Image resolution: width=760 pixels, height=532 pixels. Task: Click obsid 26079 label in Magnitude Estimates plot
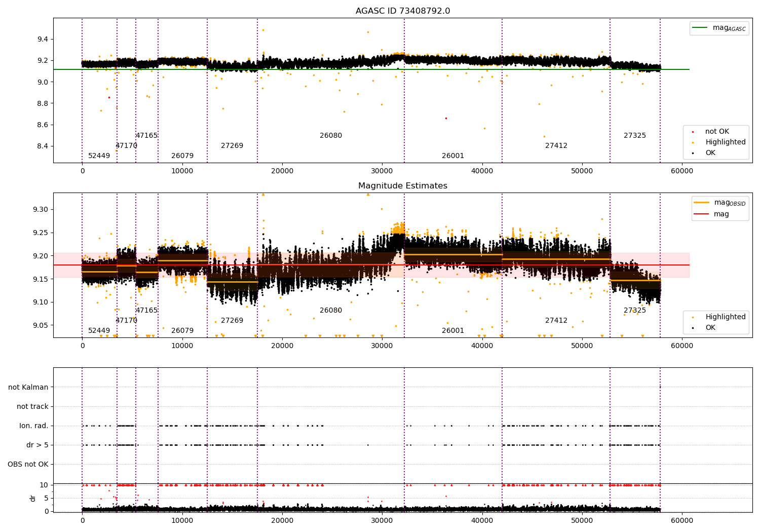pyautogui.click(x=182, y=331)
